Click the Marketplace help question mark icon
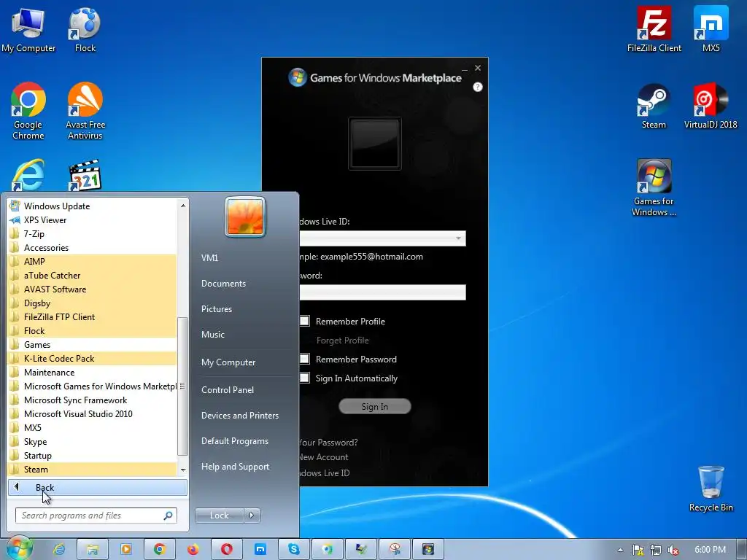747x560 pixels. click(477, 87)
